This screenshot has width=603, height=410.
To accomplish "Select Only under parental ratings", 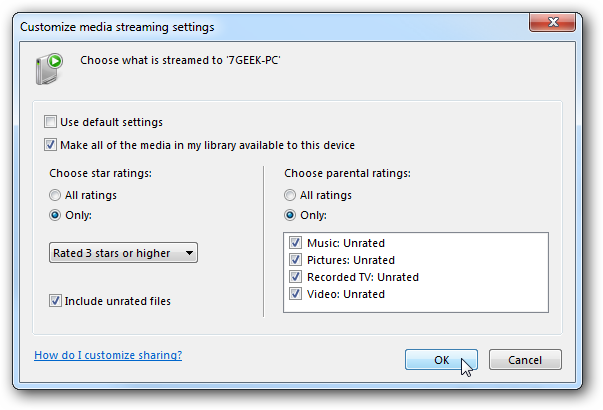I will [290, 215].
